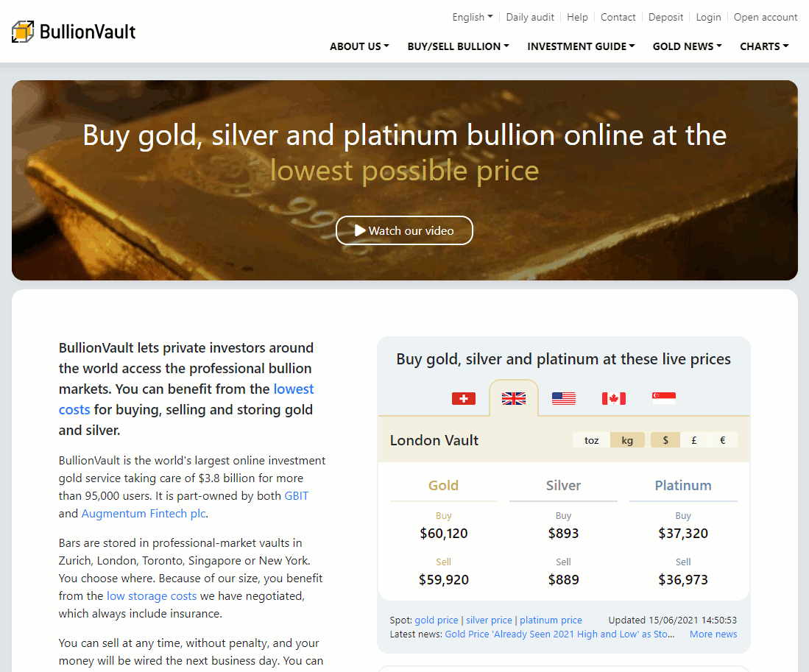Expand the BUY/SELL BULLION menu

point(458,46)
